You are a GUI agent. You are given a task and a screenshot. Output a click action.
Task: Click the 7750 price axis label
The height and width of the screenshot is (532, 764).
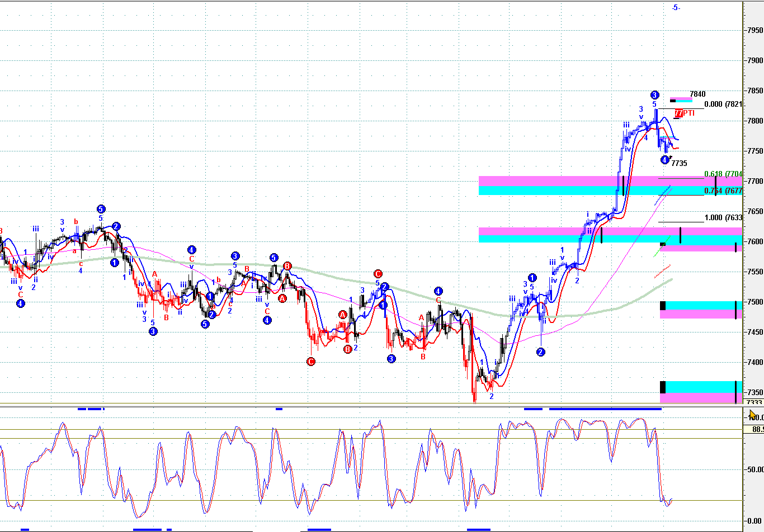pos(755,151)
